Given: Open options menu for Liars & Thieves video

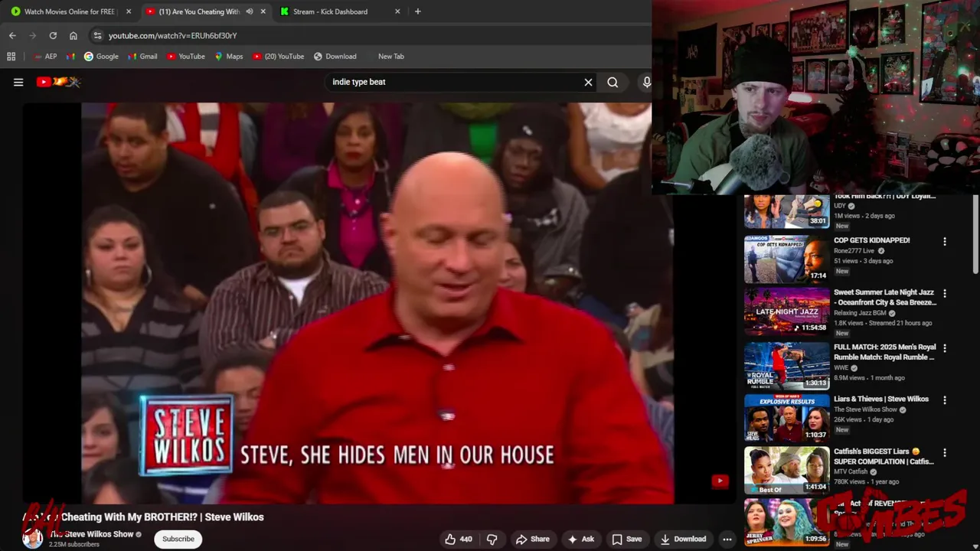Looking at the screenshot, I should coord(944,399).
